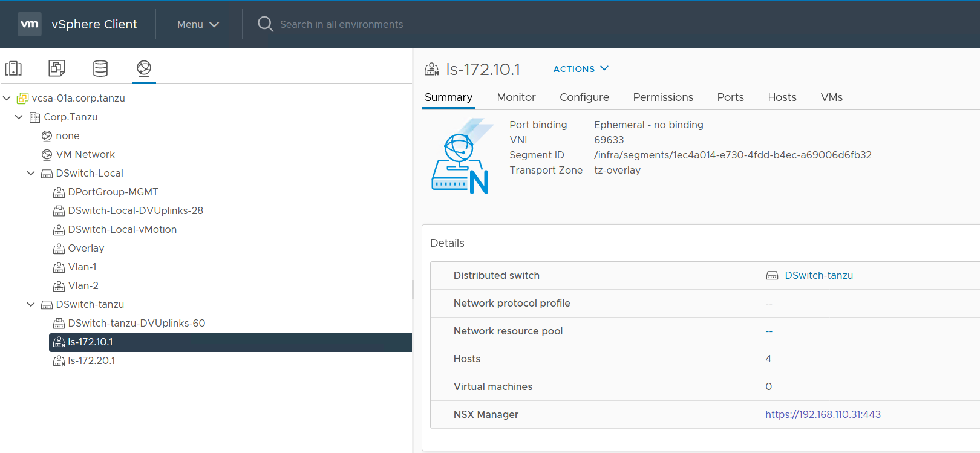Open NSX Manager https://192.168.110.31:443 link
980x453 pixels.
click(823, 414)
